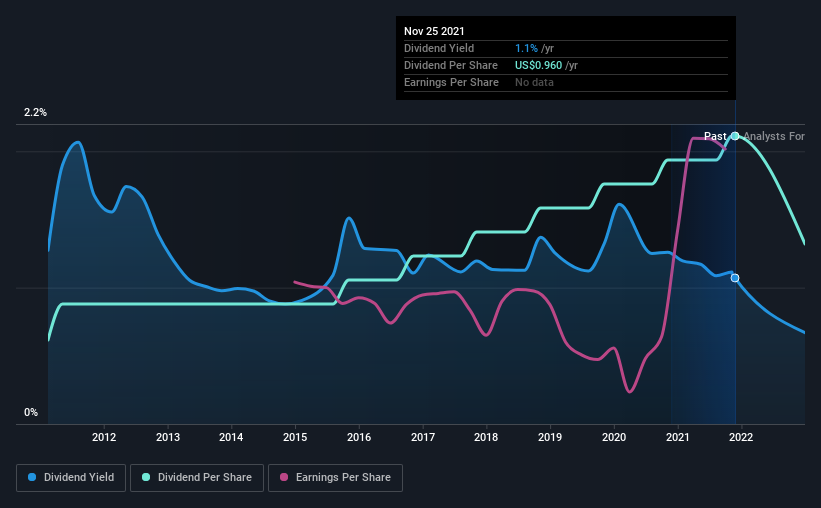Click the 2.2% y-axis label
Screen dimensions: 821x508
(36, 112)
